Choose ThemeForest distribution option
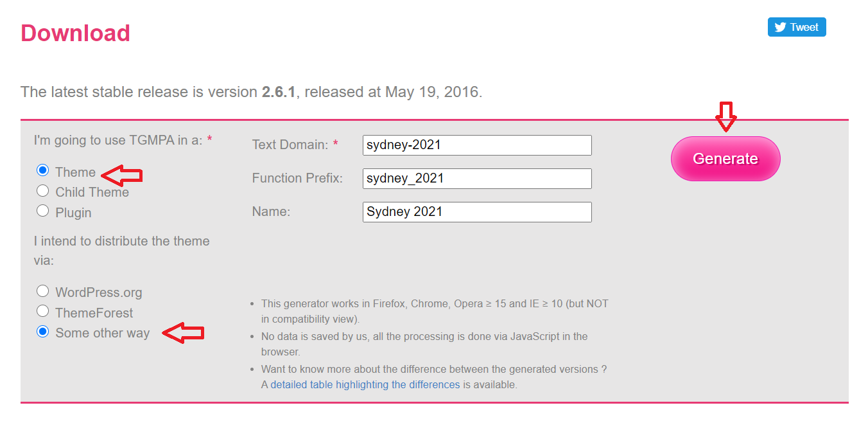The width and height of the screenshot is (868, 421). click(x=42, y=312)
